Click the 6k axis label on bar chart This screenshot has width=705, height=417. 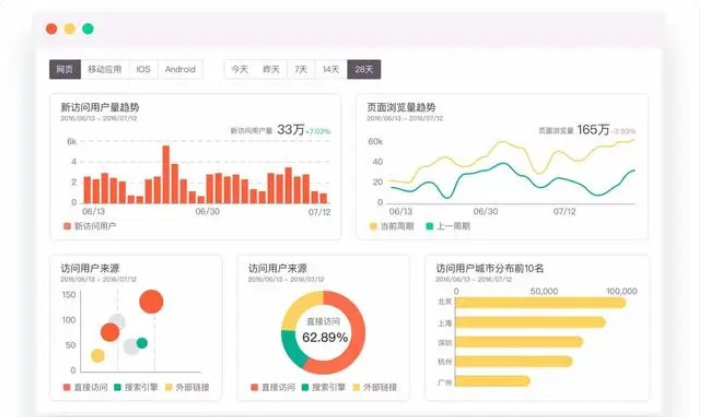coord(72,142)
